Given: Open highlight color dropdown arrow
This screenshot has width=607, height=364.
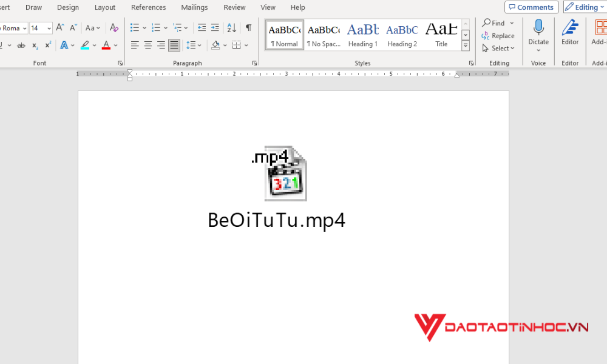Looking at the screenshot, I should tap(94, 45).
